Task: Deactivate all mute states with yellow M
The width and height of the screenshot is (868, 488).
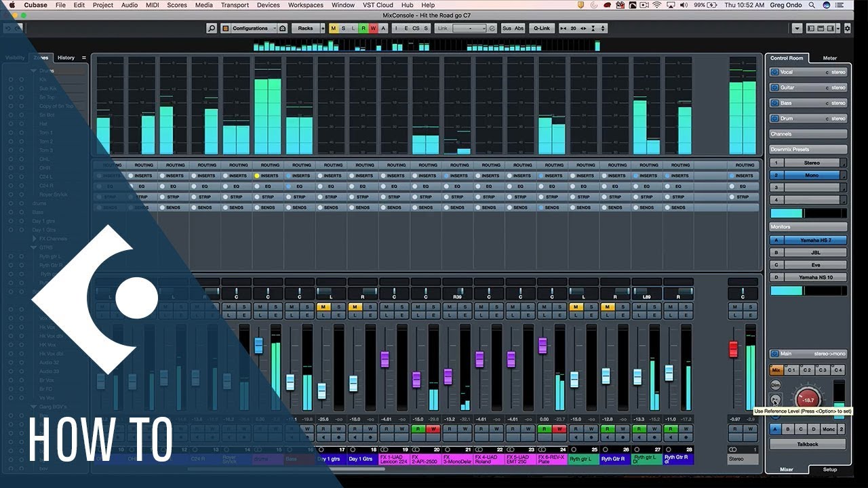Action: click(x=333, y=28)
